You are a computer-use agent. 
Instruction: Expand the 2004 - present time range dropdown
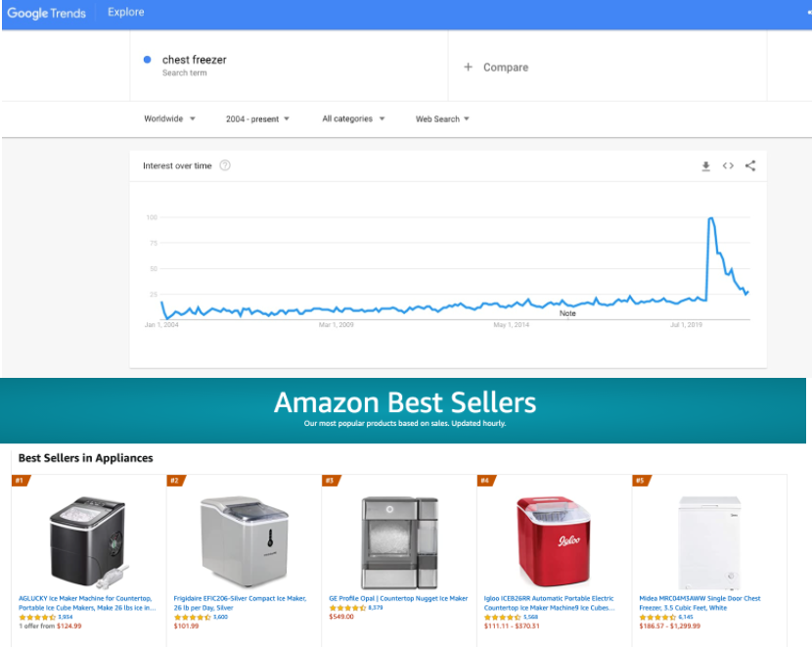257,118
